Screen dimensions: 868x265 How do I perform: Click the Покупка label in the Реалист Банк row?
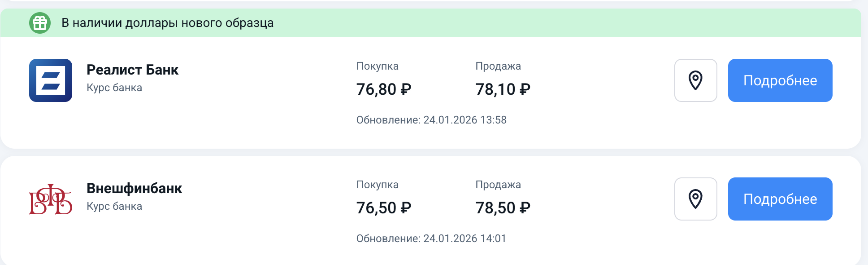(x=377, y=66)
